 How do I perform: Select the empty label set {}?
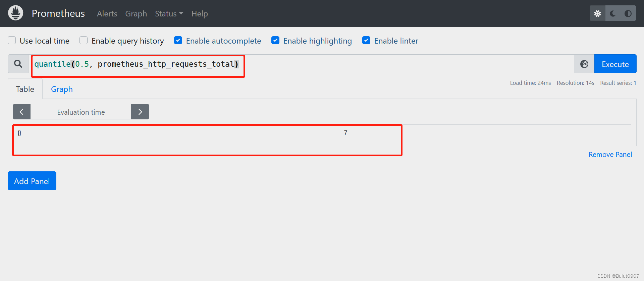[x=19, y=133]
